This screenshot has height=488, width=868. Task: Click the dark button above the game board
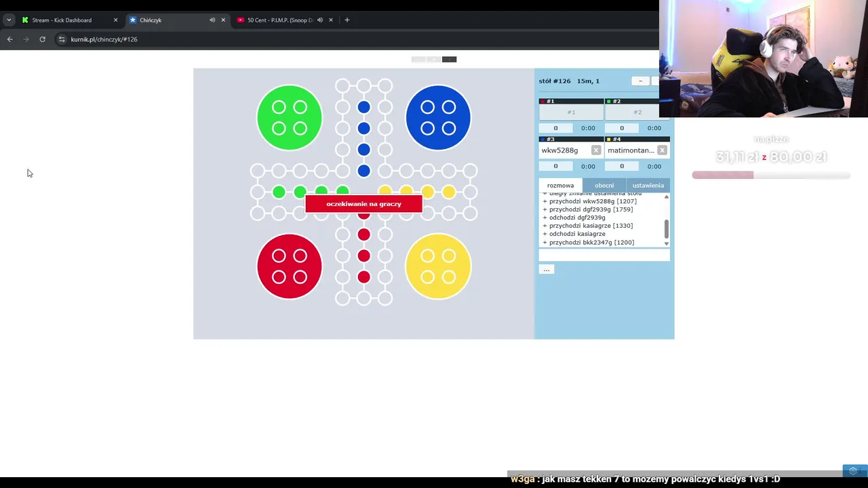449,60
